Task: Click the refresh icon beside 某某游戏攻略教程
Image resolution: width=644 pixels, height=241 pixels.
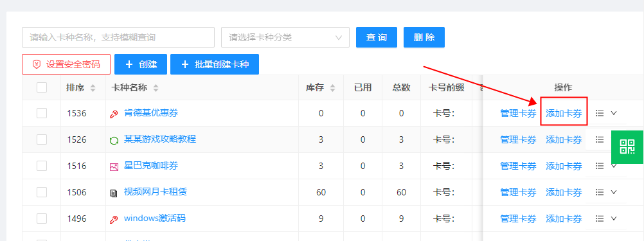Action: tap(114, 140)
